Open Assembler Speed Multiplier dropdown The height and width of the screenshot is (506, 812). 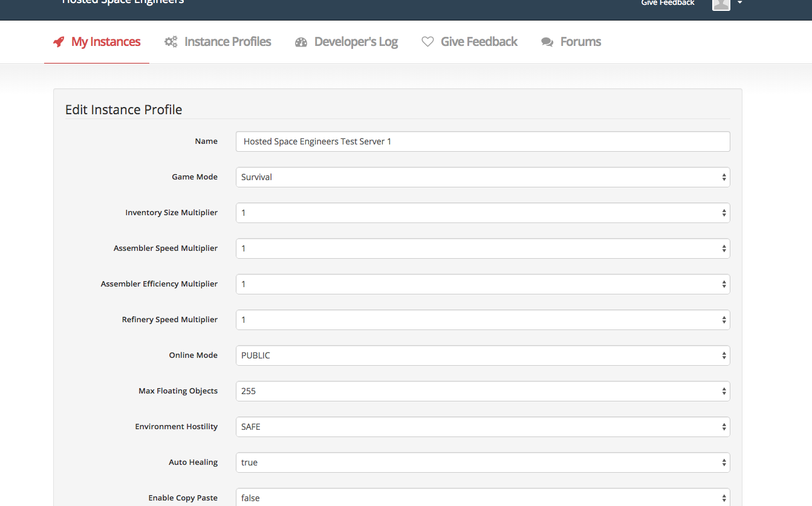(x=482, y=248)
